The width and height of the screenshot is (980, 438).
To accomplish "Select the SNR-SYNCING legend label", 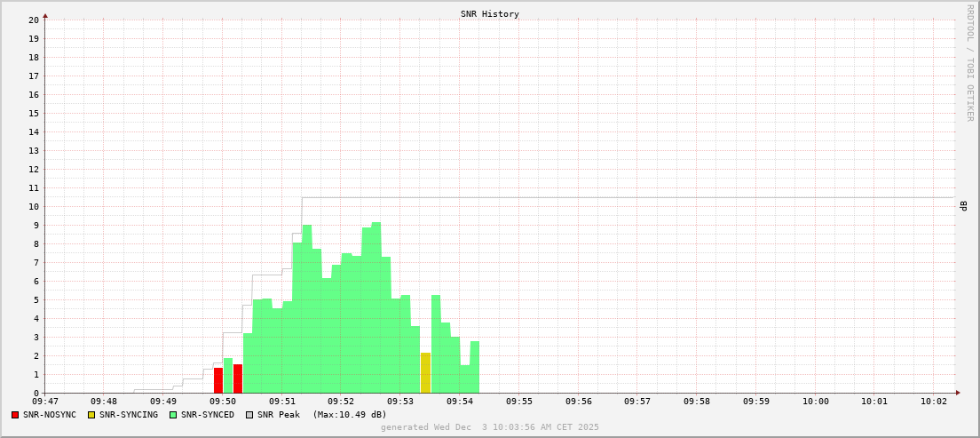I will point(129,415).
